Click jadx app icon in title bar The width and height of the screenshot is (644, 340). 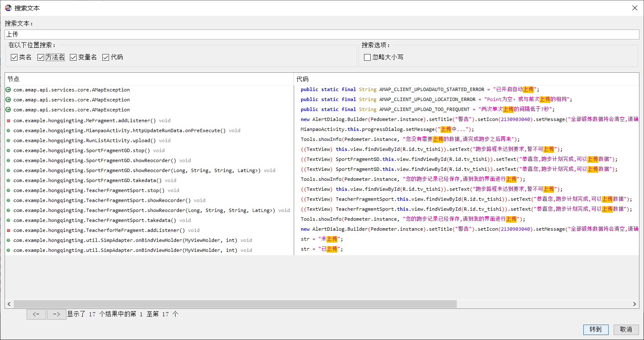[8, 8]
